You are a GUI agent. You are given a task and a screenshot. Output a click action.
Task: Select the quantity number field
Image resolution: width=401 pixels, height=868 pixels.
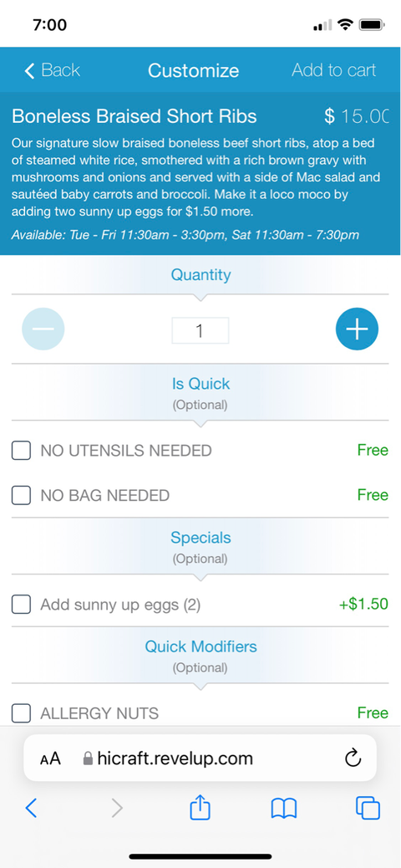tap(200, 330)
